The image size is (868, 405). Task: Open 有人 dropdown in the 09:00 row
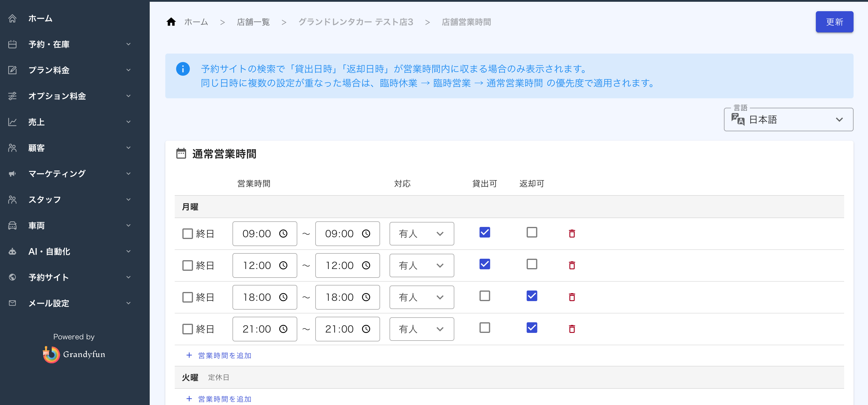click(422, 233)
